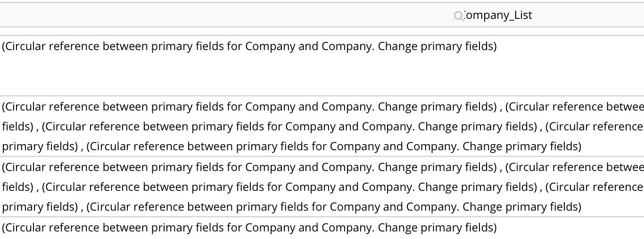
Task: Click blank space beneath the first row's message
Action: coord(322,76)
